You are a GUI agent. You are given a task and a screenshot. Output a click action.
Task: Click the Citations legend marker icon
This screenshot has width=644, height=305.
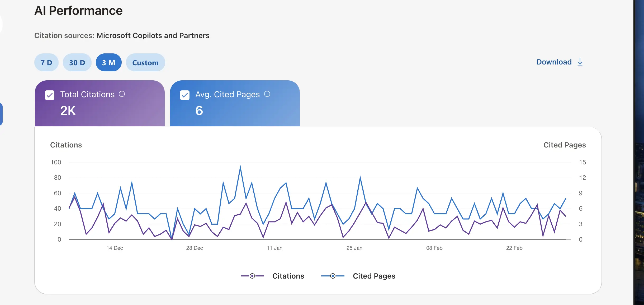[x=252, y=276]
